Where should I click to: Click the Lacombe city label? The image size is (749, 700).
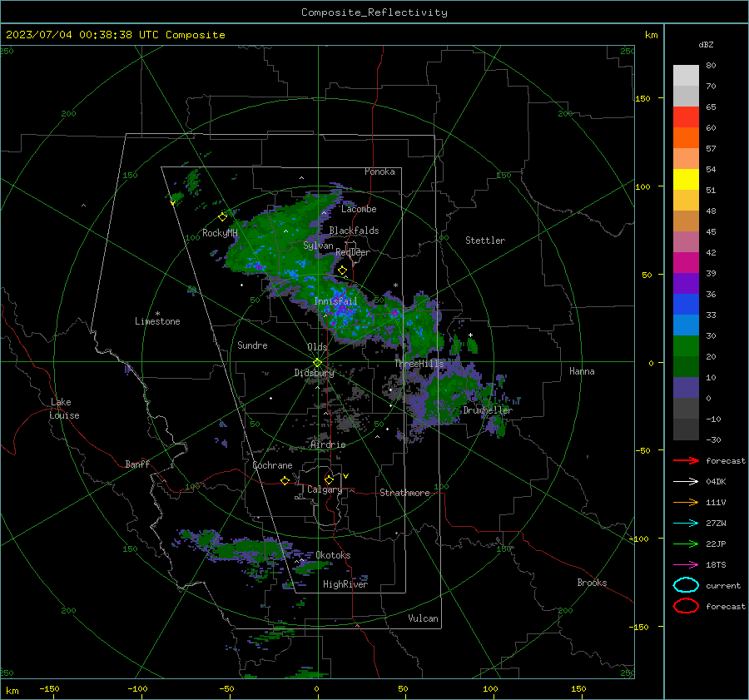click(359, 209)
